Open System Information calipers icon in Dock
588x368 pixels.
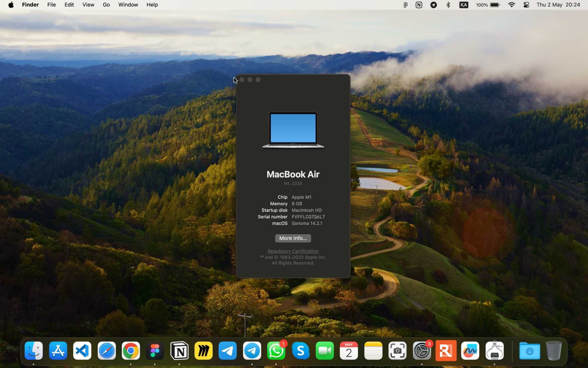495,351
